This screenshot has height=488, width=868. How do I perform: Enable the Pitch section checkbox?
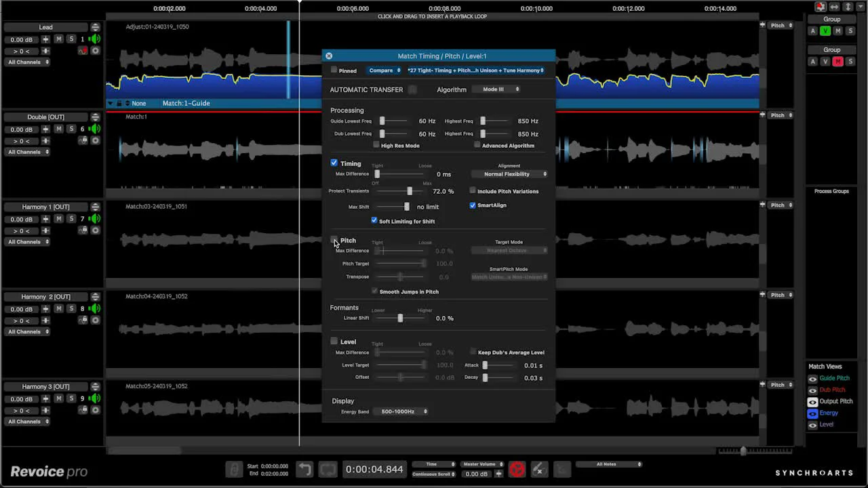334,241
